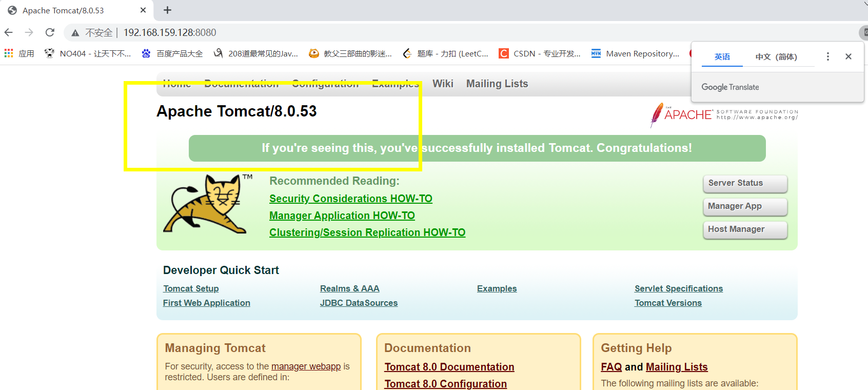The width and height of the screenshot is (868, 390).
Task: Click the Google Translate label in popup
Action: coord(730,87)
